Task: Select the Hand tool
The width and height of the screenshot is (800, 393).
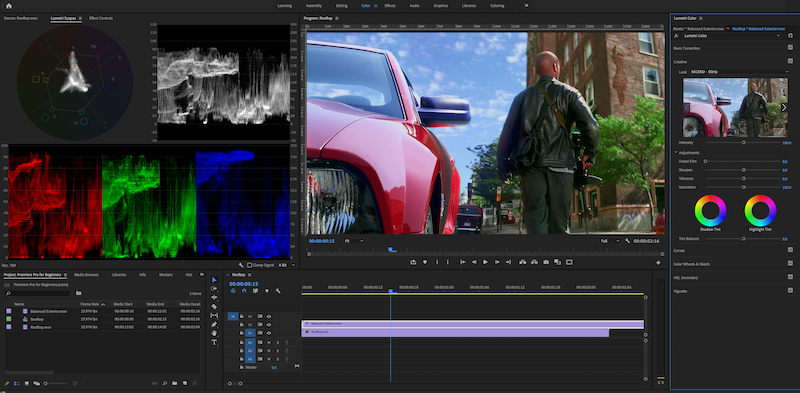Action: (214, 333)
